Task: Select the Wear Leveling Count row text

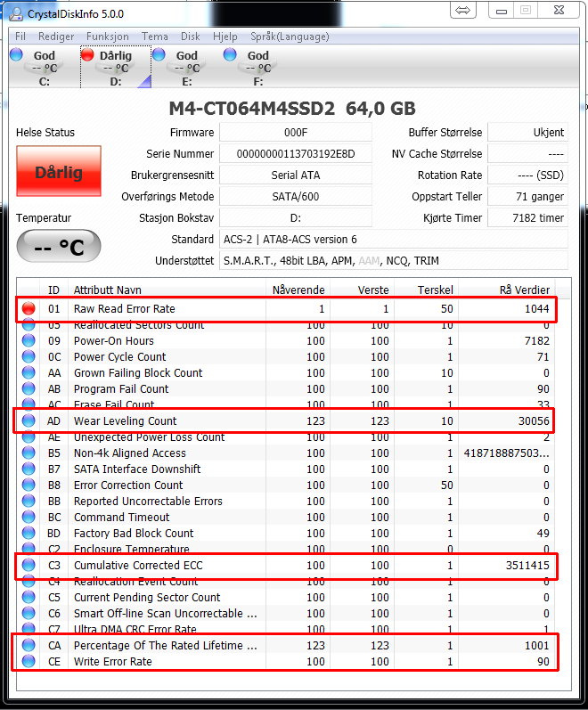Action: click(125, 420)
